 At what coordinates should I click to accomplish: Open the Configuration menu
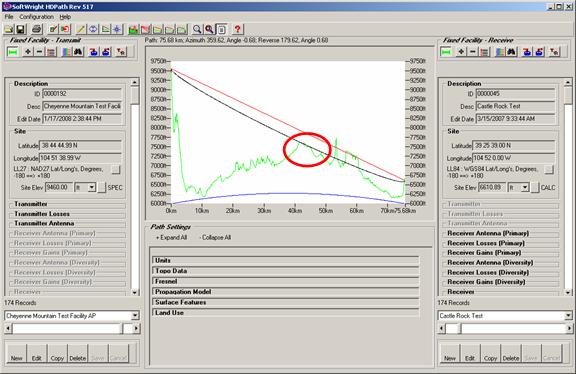[x=36, y=17]
